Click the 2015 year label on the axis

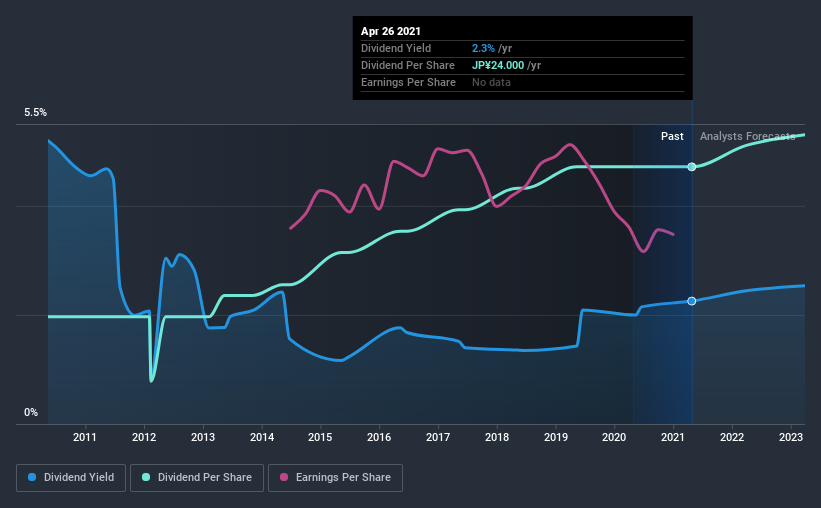(320, 437)
